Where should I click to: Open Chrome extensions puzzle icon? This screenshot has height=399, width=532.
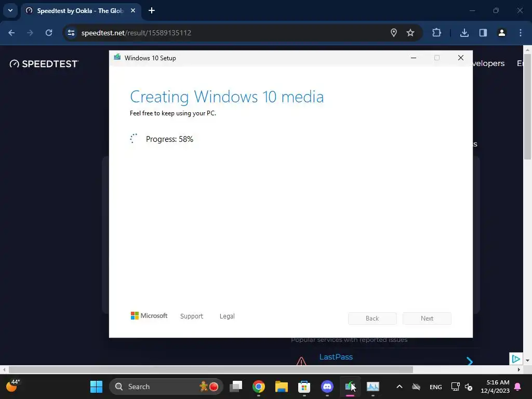[x=436, y=33]
